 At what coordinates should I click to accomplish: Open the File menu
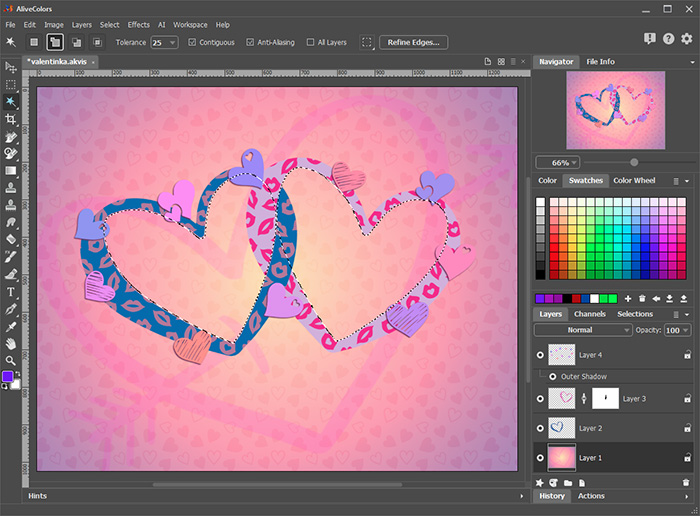[10, 25]
